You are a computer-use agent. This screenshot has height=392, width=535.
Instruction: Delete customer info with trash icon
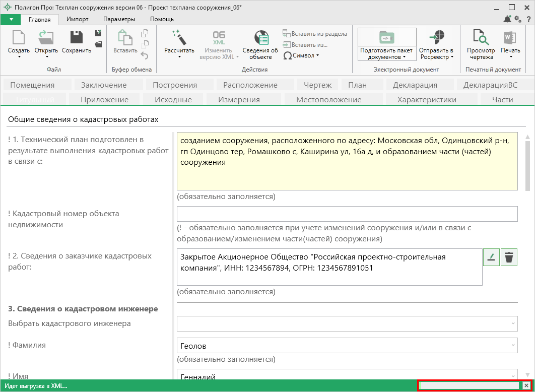click(509, 257)
